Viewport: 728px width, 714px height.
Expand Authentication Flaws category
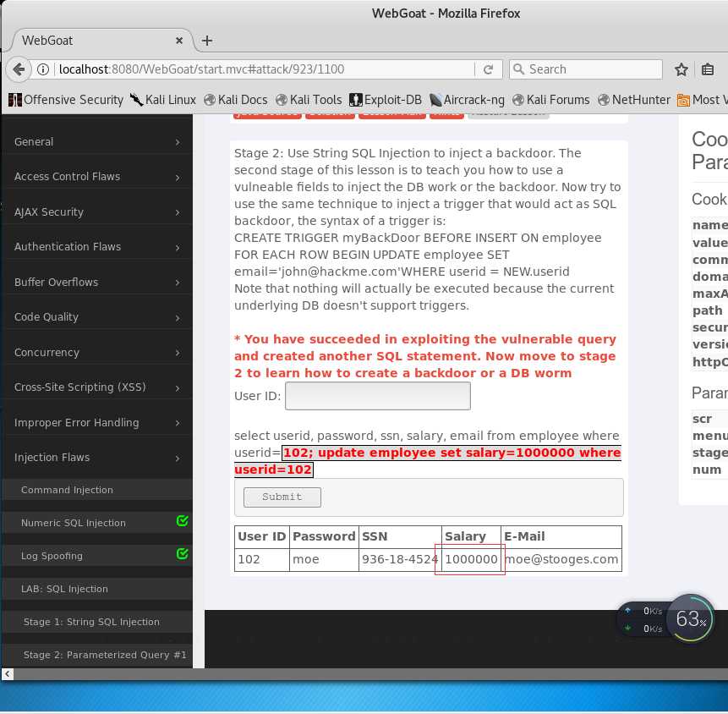pos(97,247)
